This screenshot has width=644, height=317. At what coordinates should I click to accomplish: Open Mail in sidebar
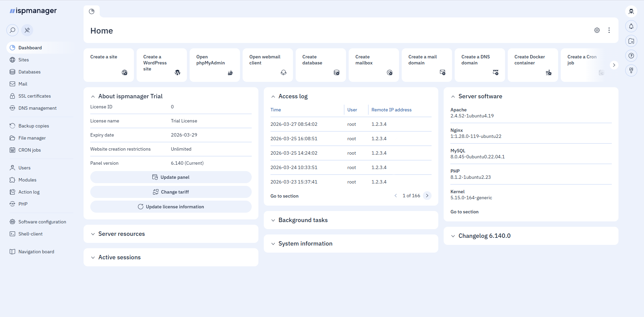[x=40, y=84]
